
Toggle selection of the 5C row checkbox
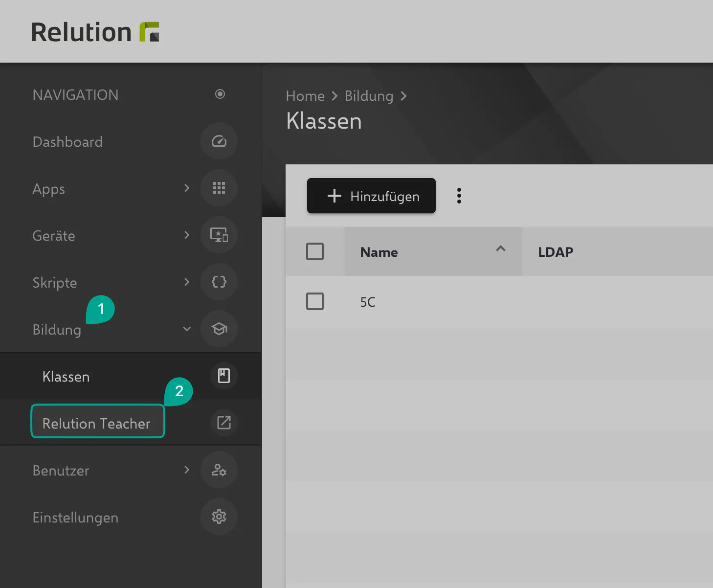point(315,301)
